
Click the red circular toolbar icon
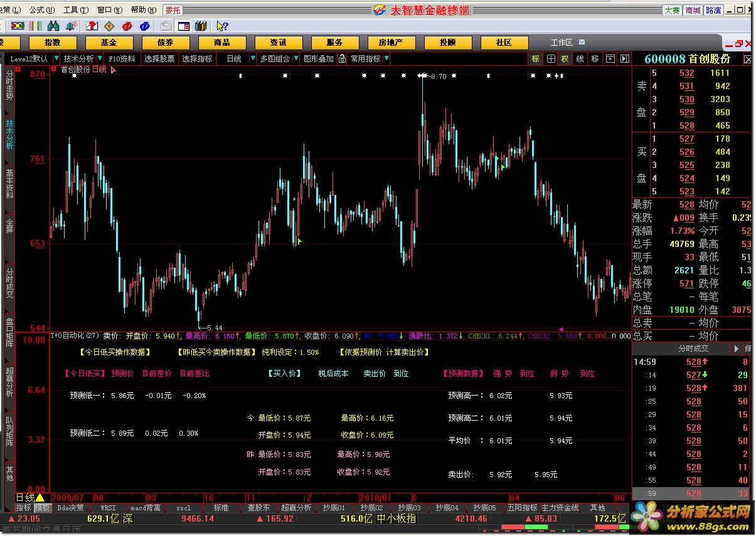click(127, 26)
